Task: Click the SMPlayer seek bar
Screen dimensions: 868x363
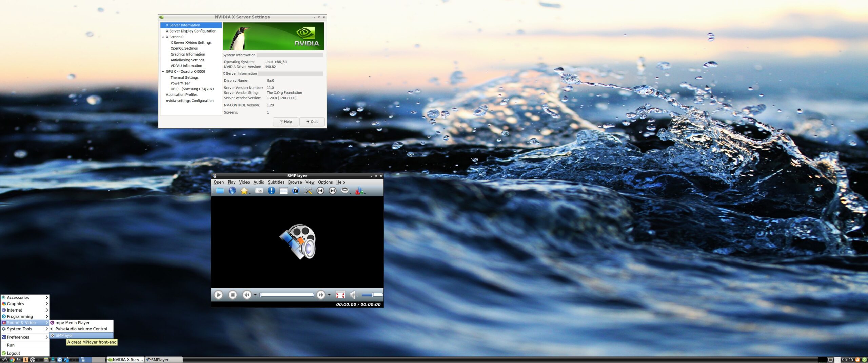Action: pyautogui.click(x=287, y=295)
